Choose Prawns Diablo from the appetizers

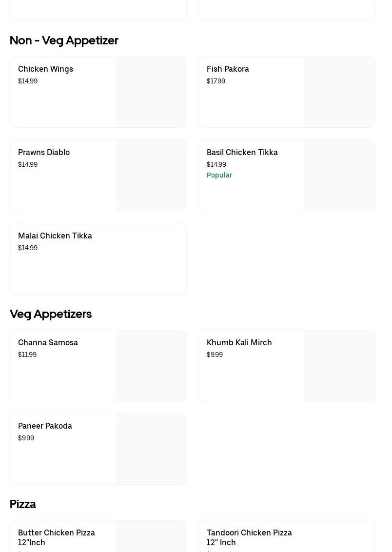click(x=44, y=153)
